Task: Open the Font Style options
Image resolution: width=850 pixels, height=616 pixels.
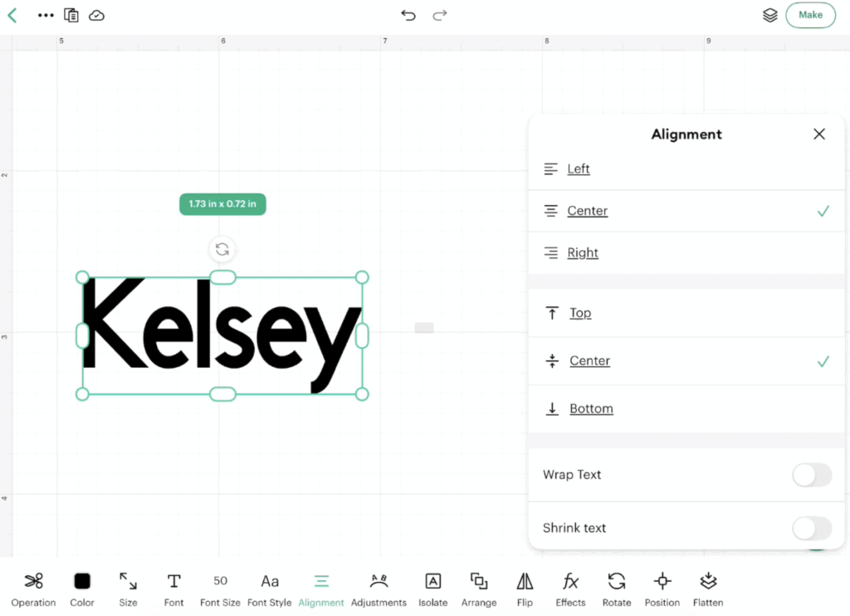Action: [270, 589]
